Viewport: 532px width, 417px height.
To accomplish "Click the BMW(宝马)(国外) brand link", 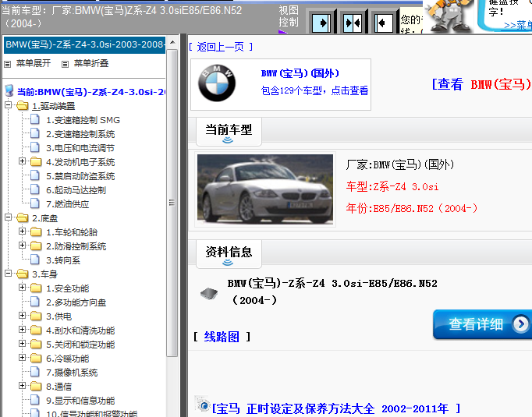I will (x=300, y=73).
